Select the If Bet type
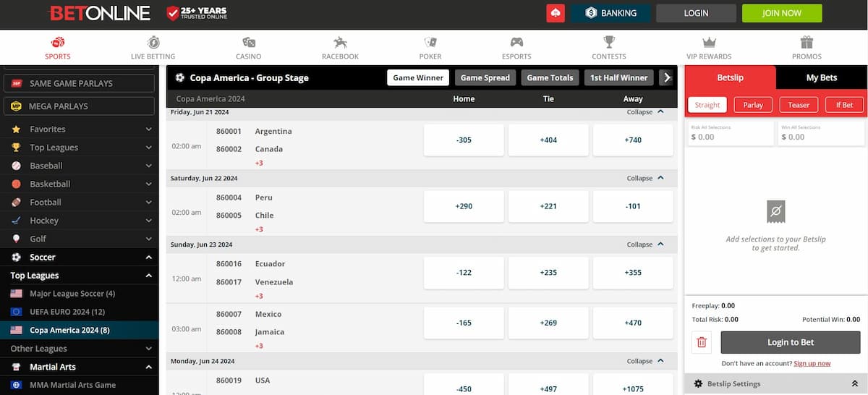868x395 pixels. pyautogui.click(x=844, y=105)
